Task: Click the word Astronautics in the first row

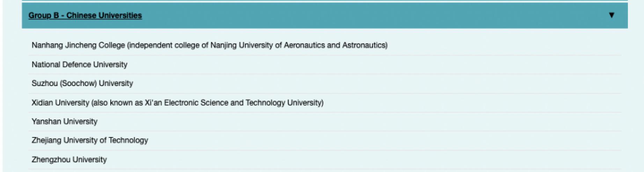Action: 364,45
